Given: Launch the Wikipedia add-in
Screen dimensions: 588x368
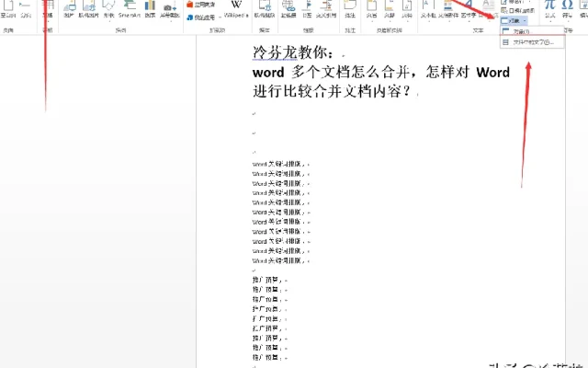Looking at the screenshot, I should 236,9.
